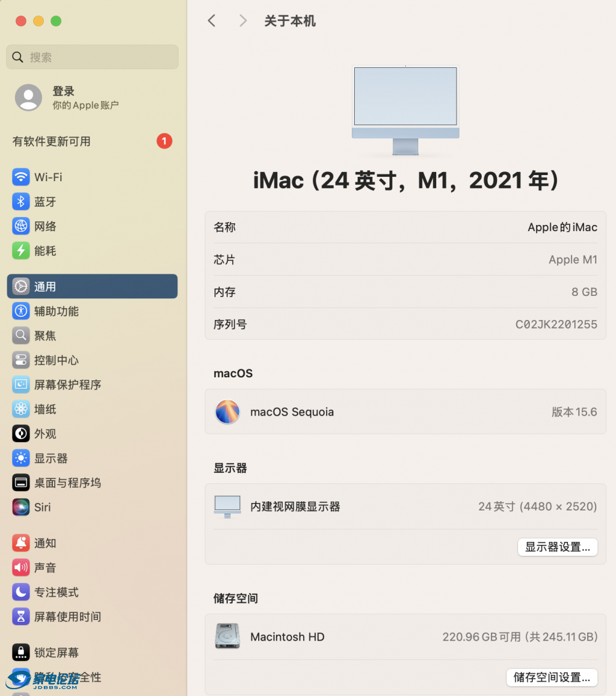Click the user avatar login icon
The width and height of the screenshot is (616, 696).
[x=28, y=97]
